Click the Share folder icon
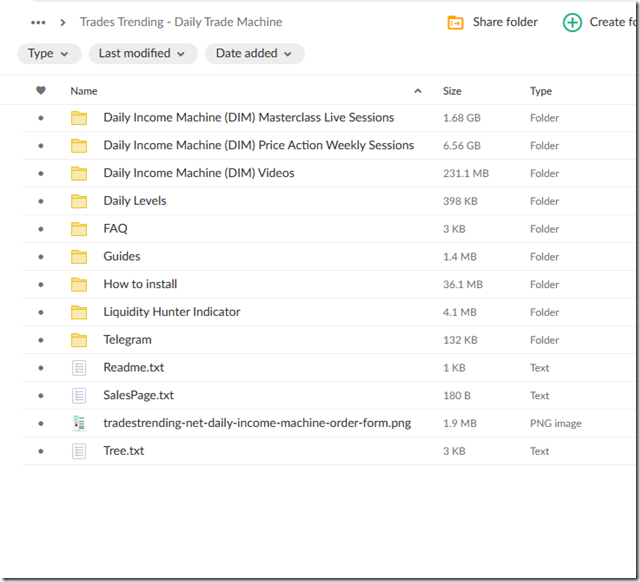 coord(456,22)
